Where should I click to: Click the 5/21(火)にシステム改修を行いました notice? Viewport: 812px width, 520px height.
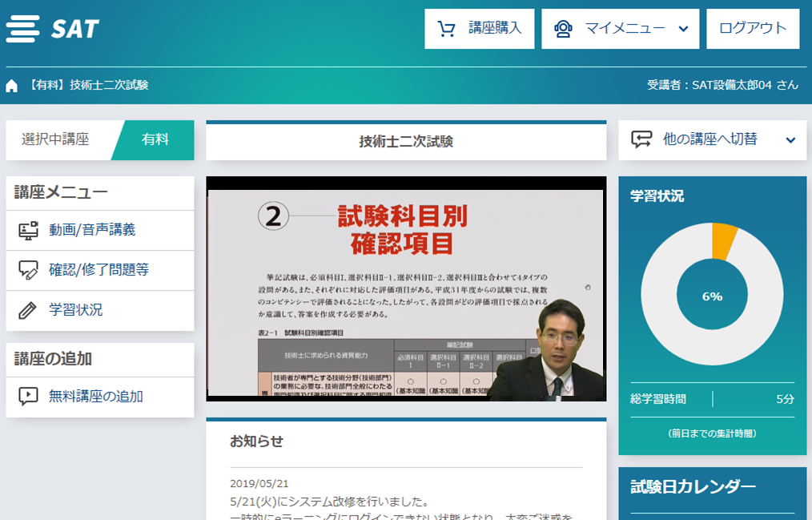coord(330,502)
